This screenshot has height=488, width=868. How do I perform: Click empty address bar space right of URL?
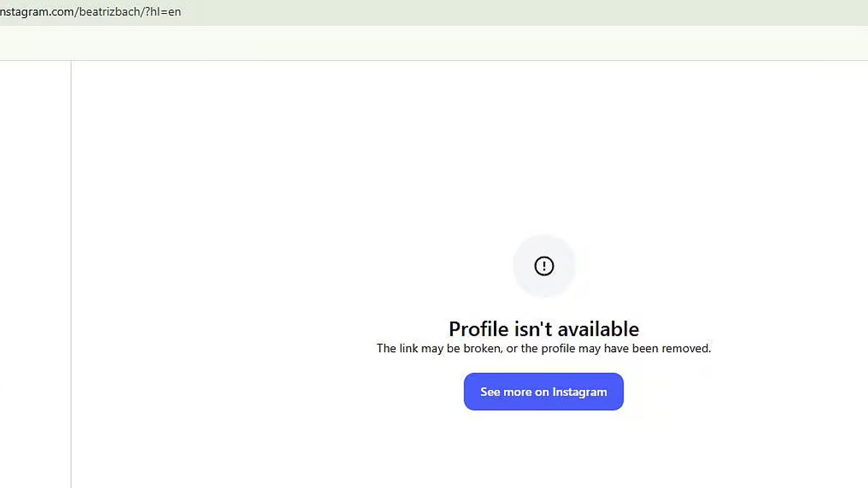point(506,12)
